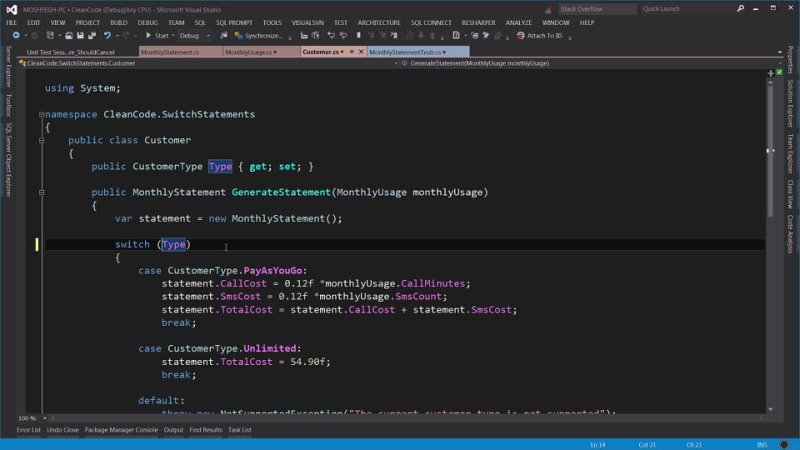
Task: Save the current file with the disk icon
Action: [80, 36]
